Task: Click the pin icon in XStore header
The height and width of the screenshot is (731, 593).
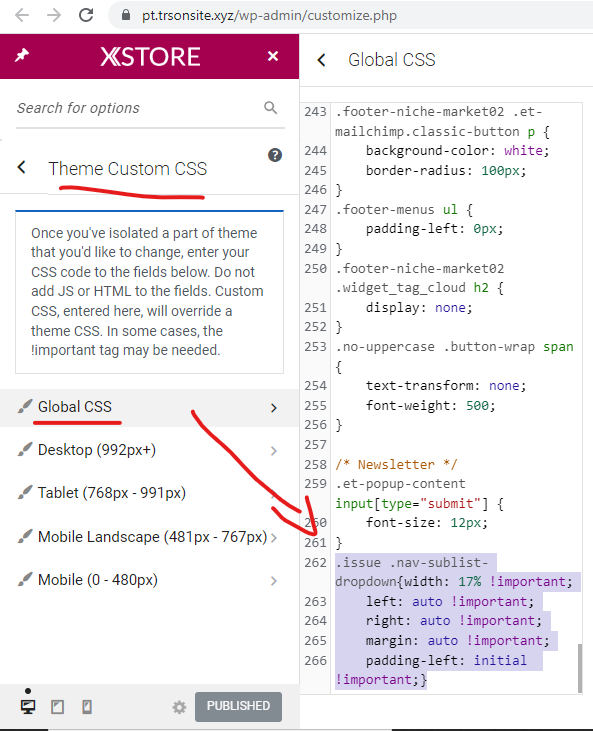Action: (21, 55)
